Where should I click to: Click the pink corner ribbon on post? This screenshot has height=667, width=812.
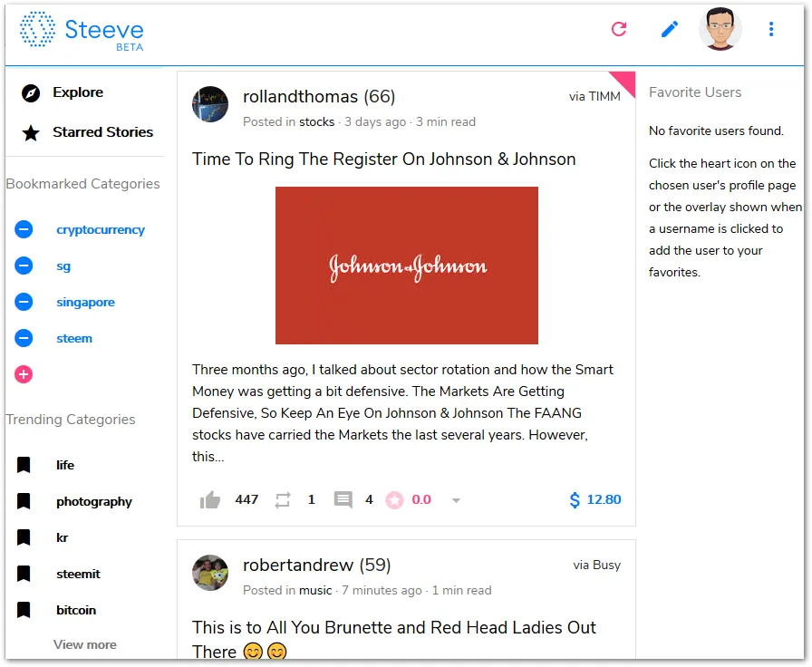pos(625,82)
